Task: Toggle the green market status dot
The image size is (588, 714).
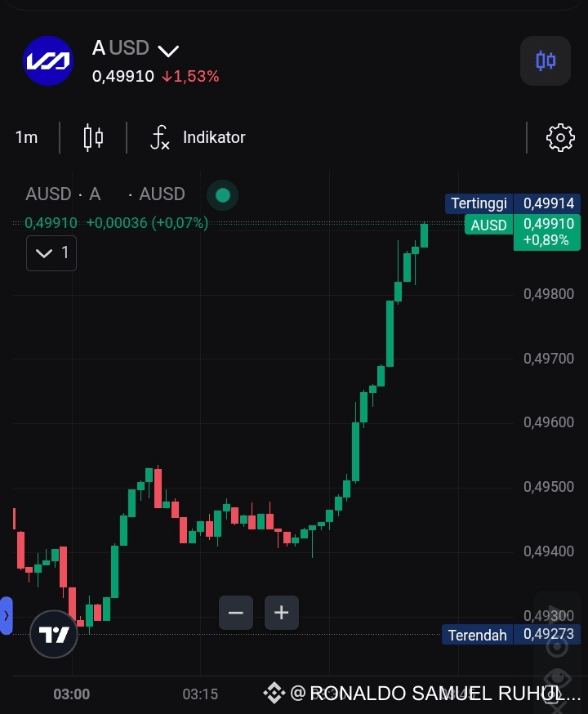Action: point(223,195)
